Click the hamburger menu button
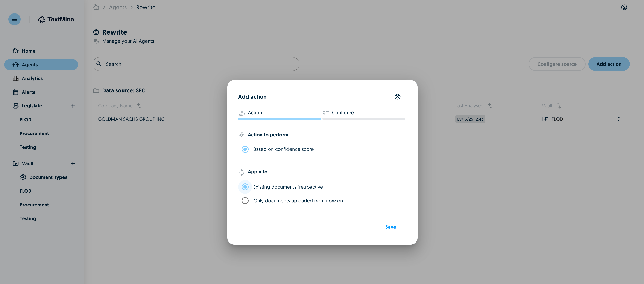 point(14,19)
